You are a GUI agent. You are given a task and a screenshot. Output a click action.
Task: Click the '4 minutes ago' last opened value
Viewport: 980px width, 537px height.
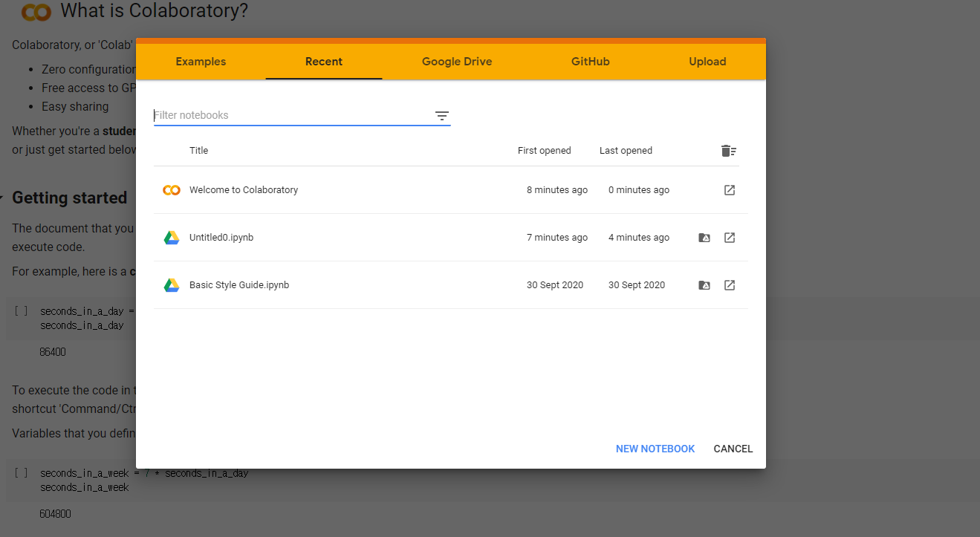coord(639,238)
